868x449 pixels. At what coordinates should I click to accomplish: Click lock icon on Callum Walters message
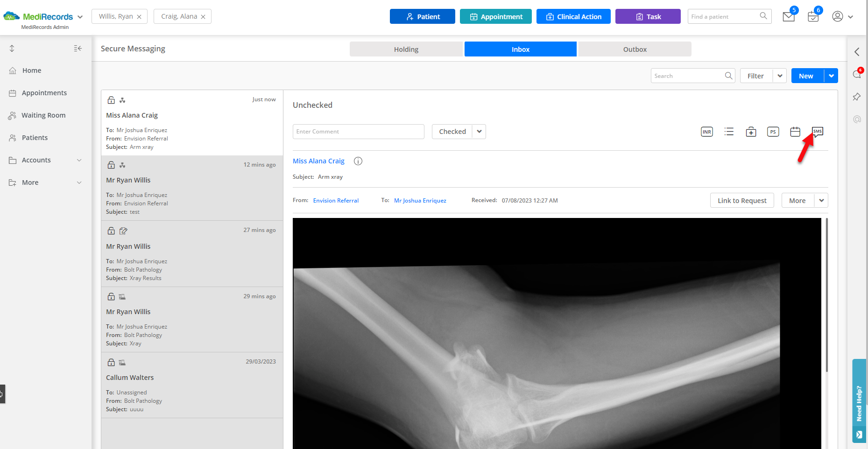[x=111, y=362]
